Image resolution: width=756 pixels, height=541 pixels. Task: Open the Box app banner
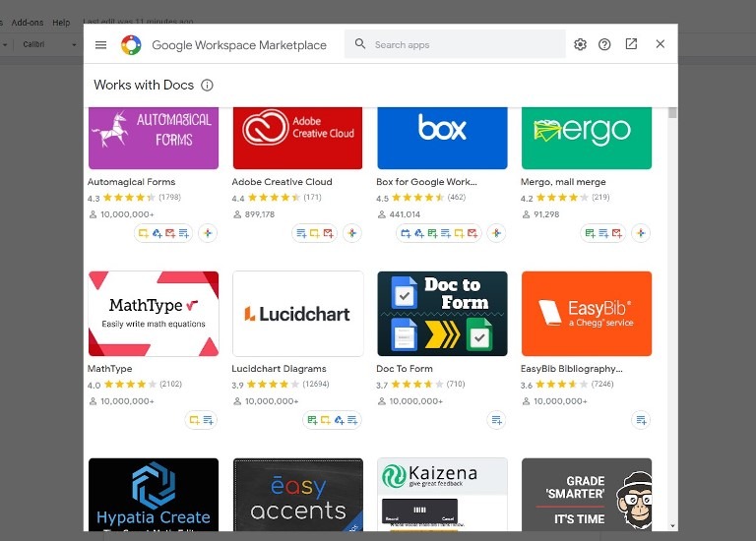coord(442,138)
